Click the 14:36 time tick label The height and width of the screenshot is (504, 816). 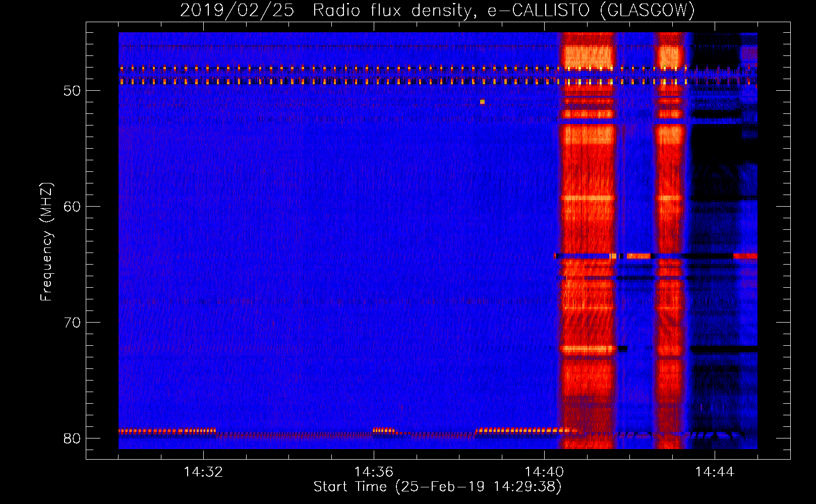pos(374,472)
